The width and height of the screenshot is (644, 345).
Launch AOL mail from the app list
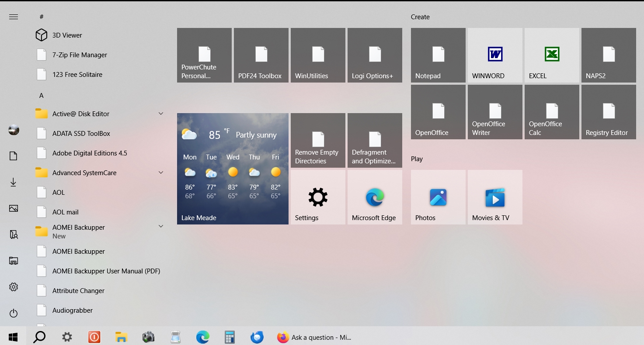click(x=100, y=212)
